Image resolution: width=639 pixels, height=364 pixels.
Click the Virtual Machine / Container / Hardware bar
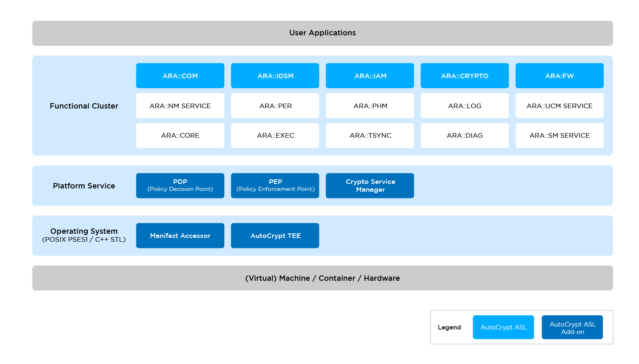pyautogui.click(x=322, y=278)
